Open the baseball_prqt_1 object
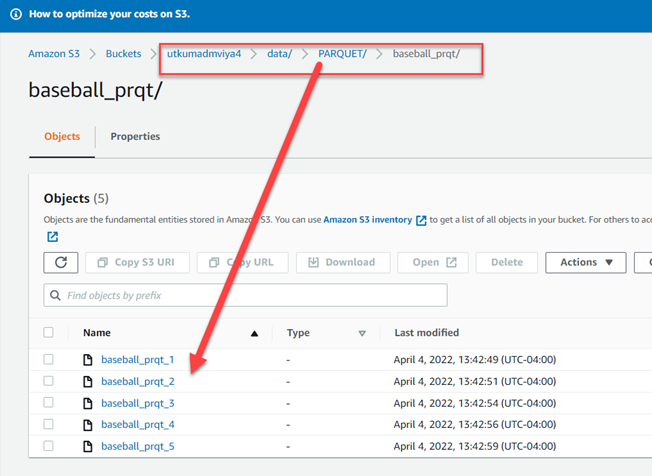The height and width of the screenshot is (476, 652). 138,360
